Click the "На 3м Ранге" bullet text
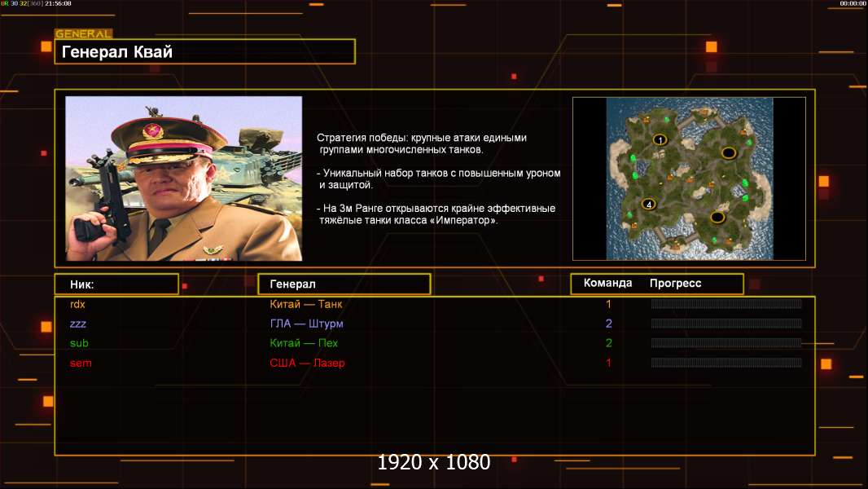 coord(436,214)
